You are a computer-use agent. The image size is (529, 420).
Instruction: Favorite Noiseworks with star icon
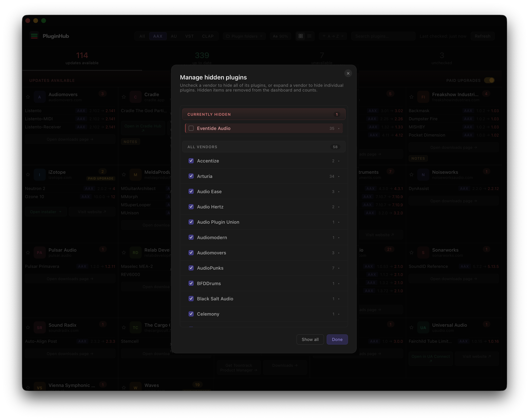coord(412,175)
